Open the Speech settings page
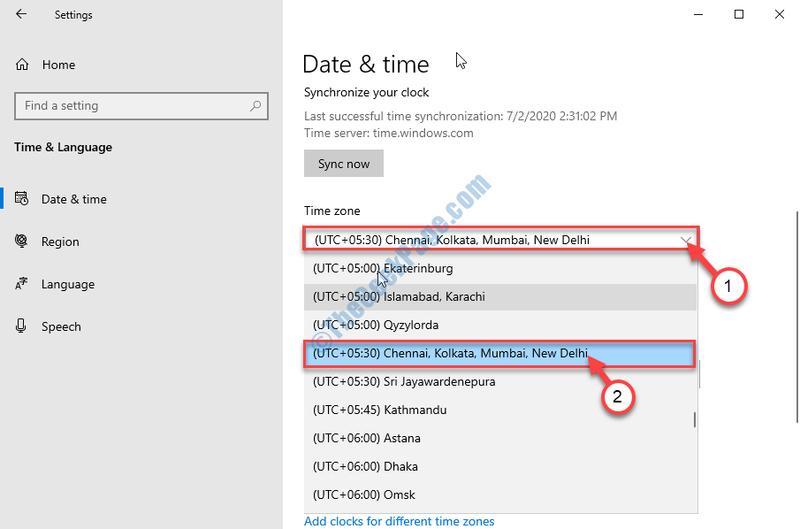Screen dimensions: 800x529 pos(61,326)
